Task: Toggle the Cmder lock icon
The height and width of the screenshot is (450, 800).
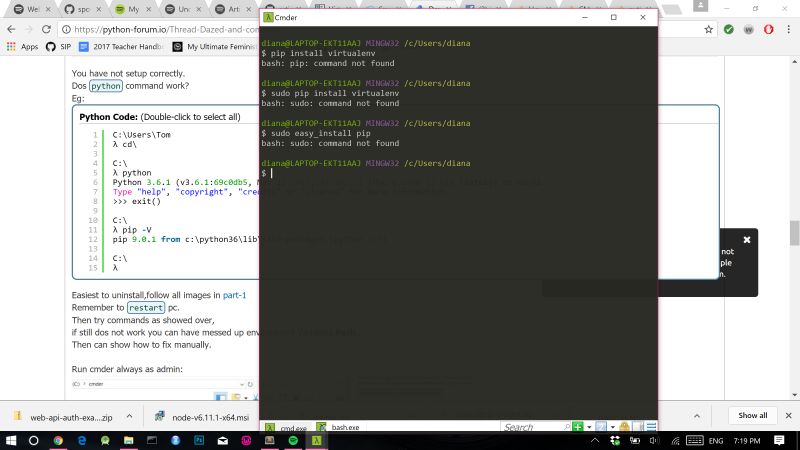Action: (x=624, y=427)
